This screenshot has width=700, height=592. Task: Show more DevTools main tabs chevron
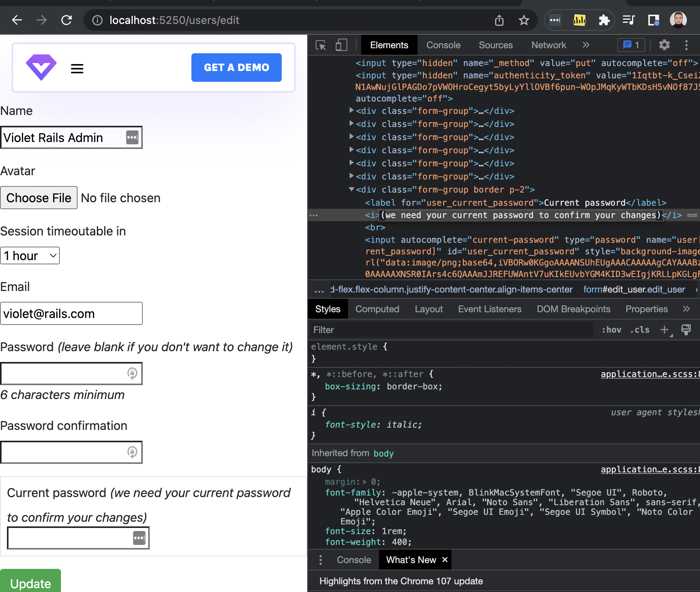point(586,45)
